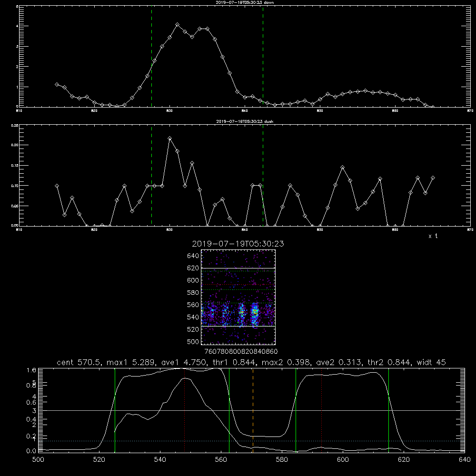Click the "0.0" y-axis label of bottom plot
This screenshot has height=476, width=476.
(31, 451)
